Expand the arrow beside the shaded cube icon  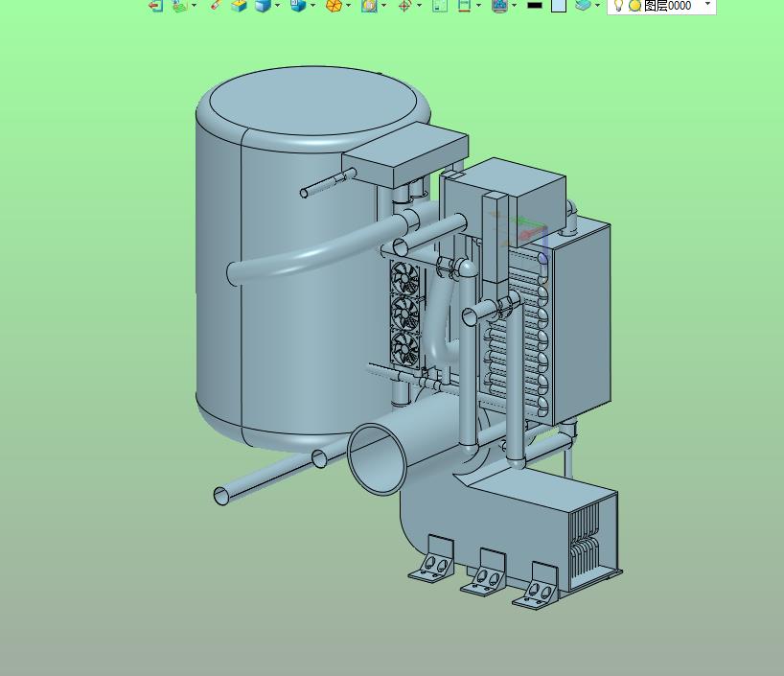tap(278, 6)
